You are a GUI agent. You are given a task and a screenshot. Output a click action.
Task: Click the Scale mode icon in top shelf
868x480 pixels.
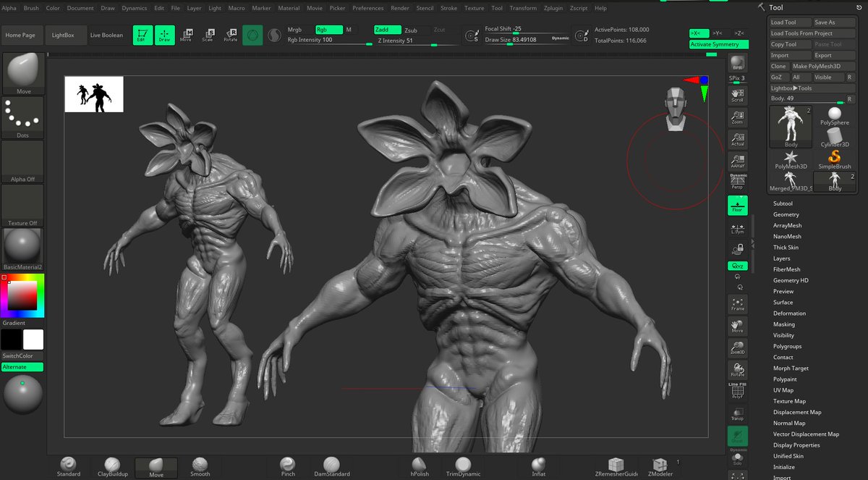pos(208,35)
